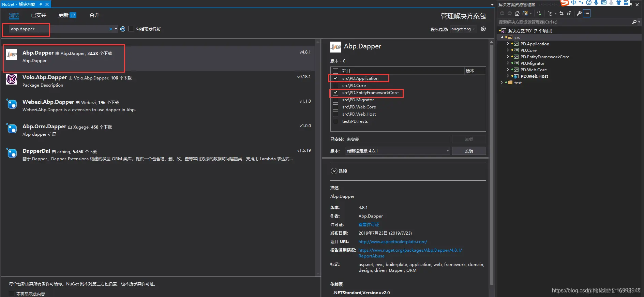The height and width of the screenshot is (297, 644).
Task: Open the document tab overflow dropdown arrow
Action: [x=492, y=4]
